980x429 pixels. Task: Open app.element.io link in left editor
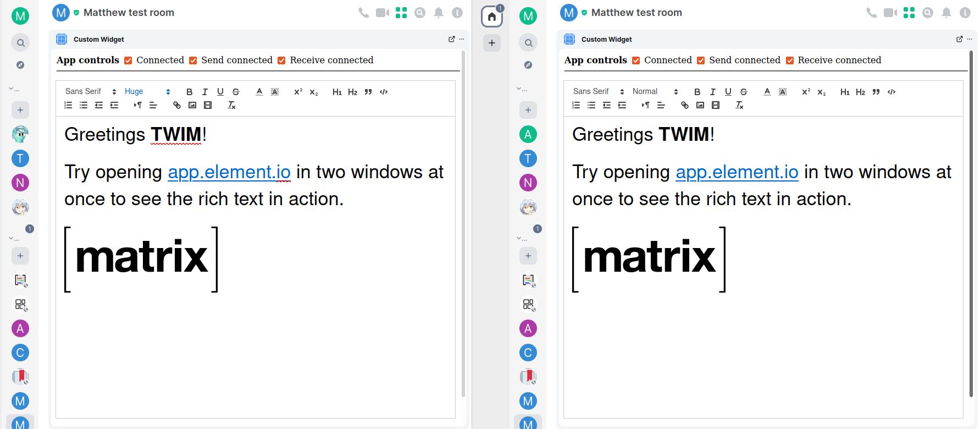[x=229, y=172]
